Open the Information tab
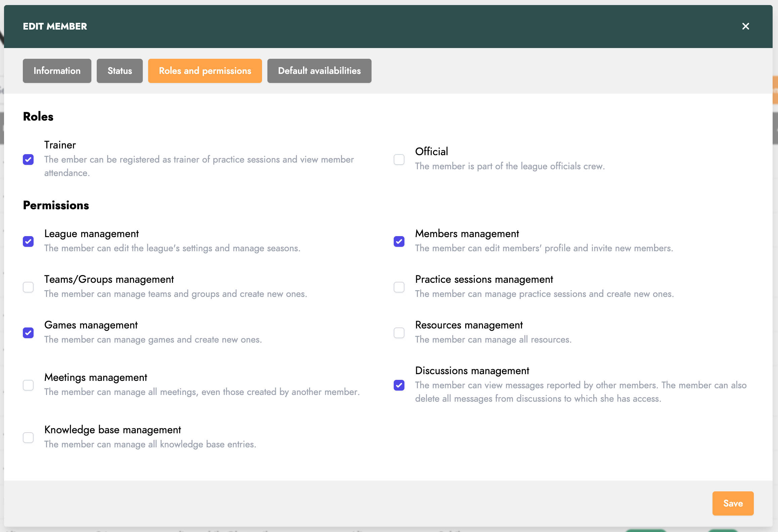 pyautogui.click(x=57, y=71)
